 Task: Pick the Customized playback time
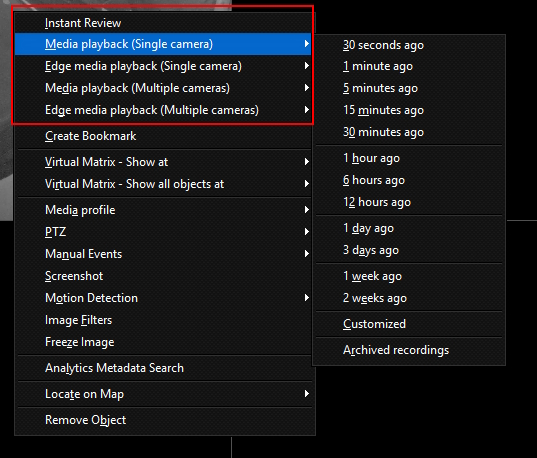tap(409, 324)
